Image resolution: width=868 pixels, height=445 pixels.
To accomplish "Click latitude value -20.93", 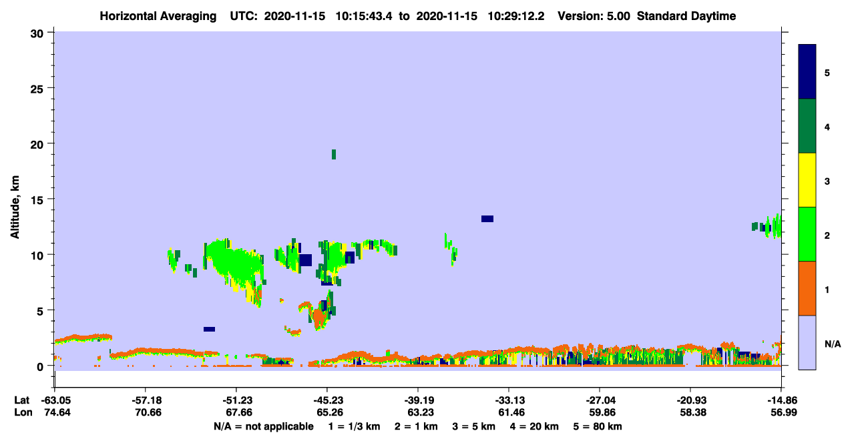I will click(x=690, y=400).
